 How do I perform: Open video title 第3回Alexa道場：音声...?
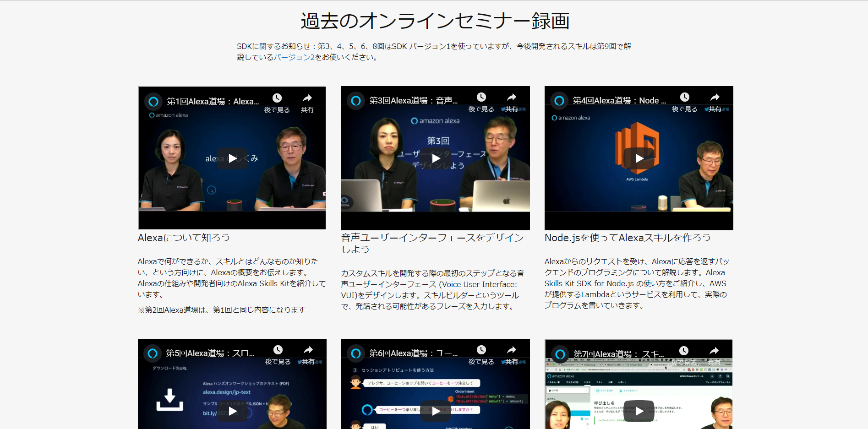tap(414, 100)
